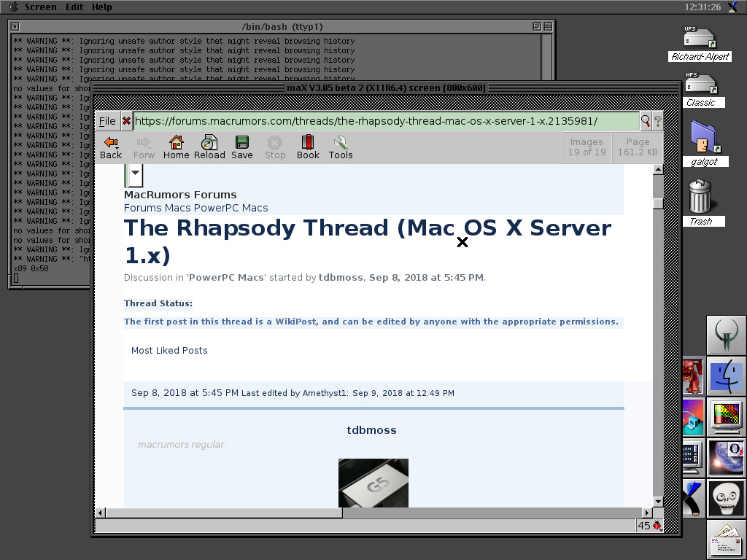This screenshot has height=560, width=747.
Task: Open tdbmoss profile link in discussion line
Action: pyautogui.click(x=341, y=278)
